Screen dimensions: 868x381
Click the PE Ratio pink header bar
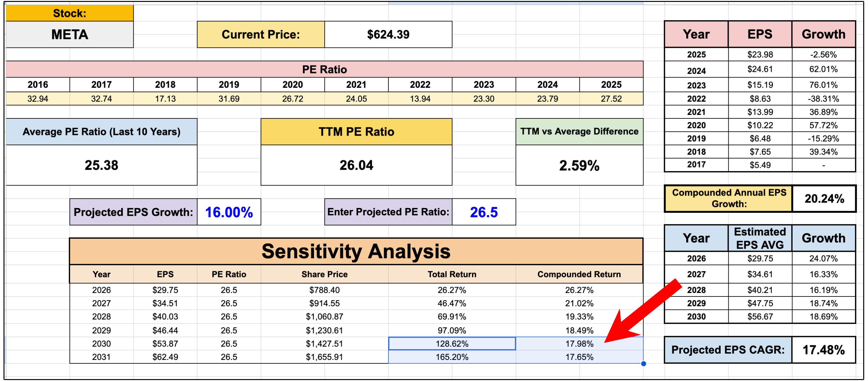[x=324, y=70]
